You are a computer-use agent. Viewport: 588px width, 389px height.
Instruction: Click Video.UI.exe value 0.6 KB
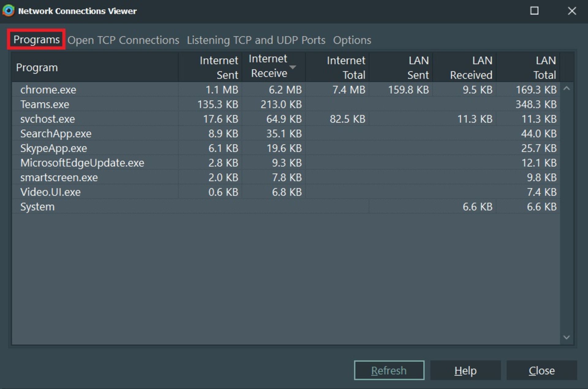click(223, 192)
